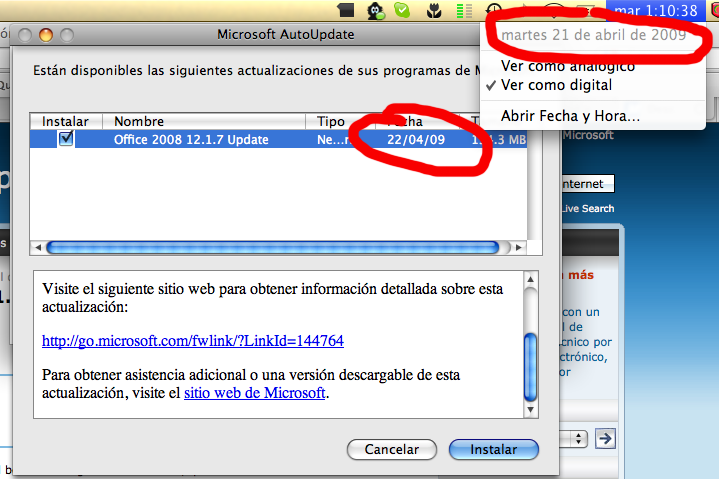Click the tulip flower menu bar icon
Image resolution: width=719 pixels, height=479 pixels.
433,10
